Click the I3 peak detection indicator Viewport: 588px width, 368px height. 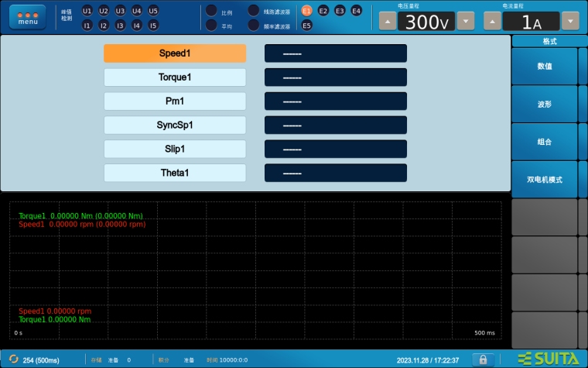click(x=120, y=26)
